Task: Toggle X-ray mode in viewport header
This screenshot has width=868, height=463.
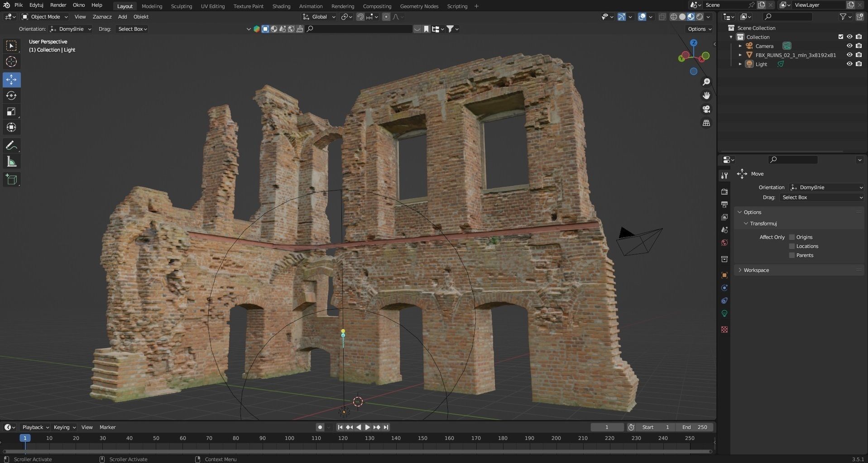Action: tap(662, 17)
